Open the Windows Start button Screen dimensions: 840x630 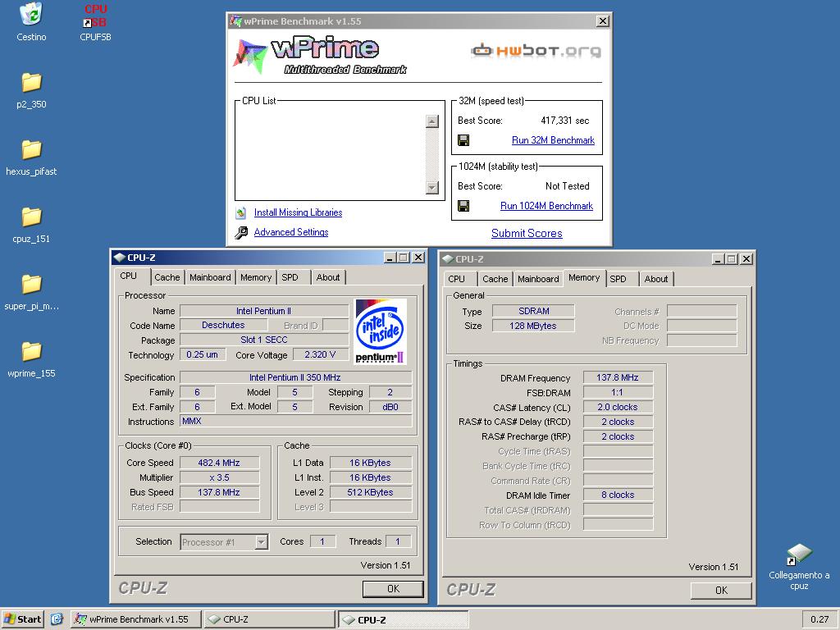[x=22, y=619]
